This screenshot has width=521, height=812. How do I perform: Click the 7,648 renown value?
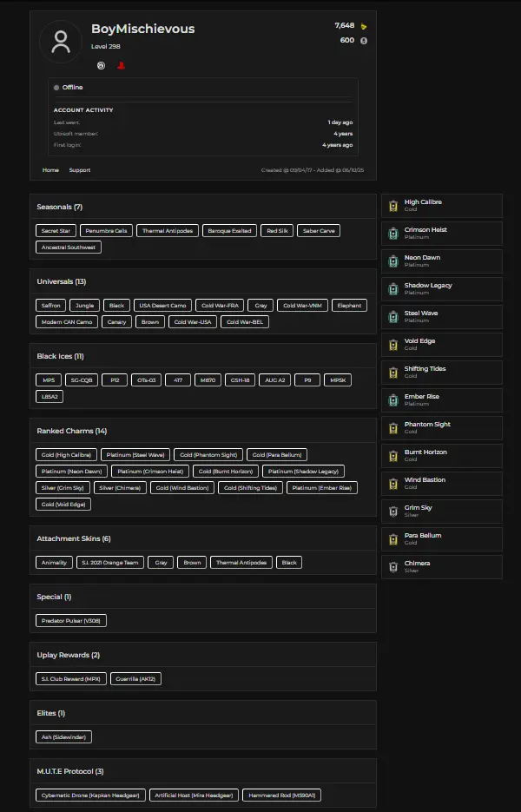[x=345, y=25]
